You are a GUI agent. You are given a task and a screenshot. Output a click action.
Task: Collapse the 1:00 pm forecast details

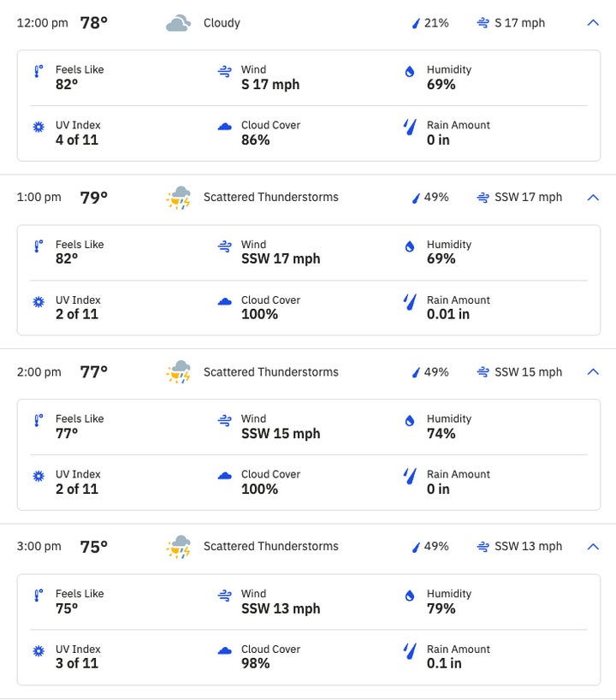593,198
